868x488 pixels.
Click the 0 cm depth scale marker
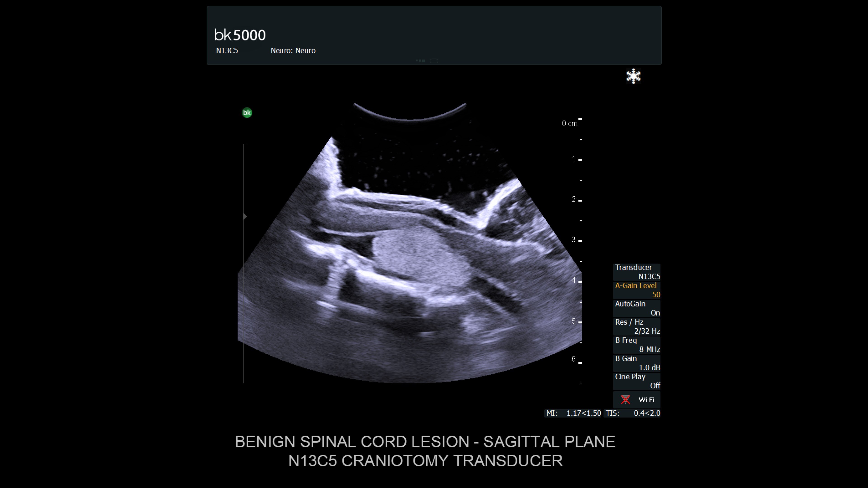coord(569,124)
